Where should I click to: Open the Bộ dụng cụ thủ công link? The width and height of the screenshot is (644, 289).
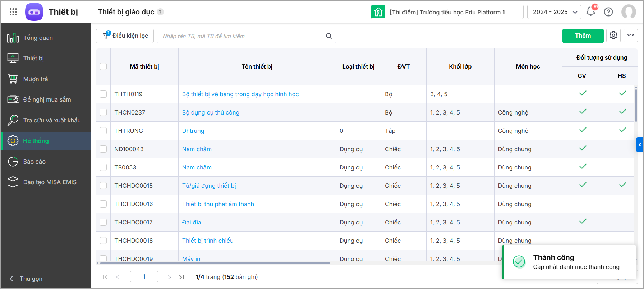point(211,112)
